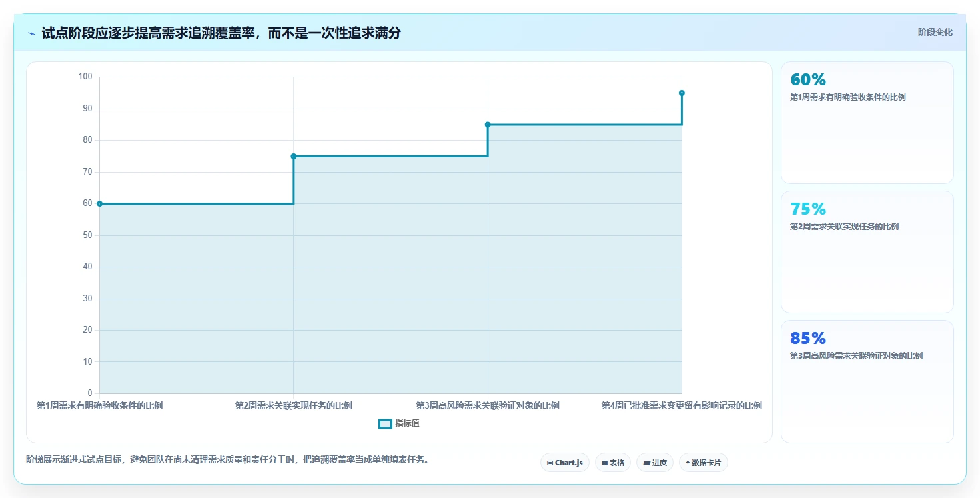The width and height of the screenshot is (980, 498).
Task: Click the icon inside the 表格 chip
Action: click(x=604, y=463)
